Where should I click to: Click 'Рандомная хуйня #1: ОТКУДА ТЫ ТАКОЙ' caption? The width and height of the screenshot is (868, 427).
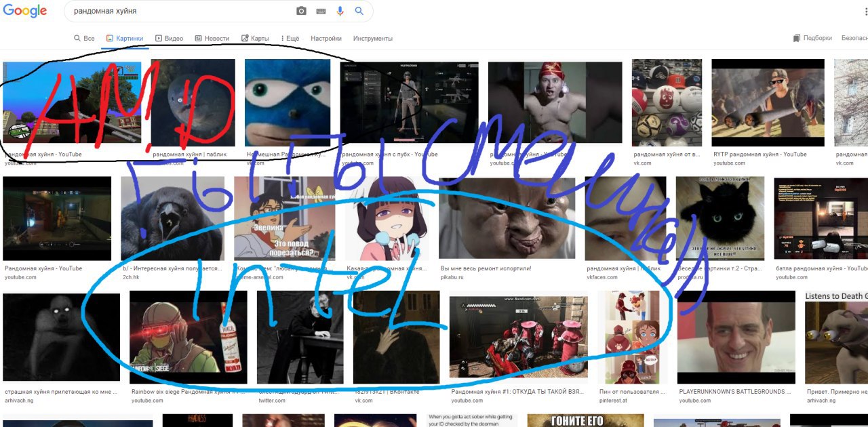(519, 392)
